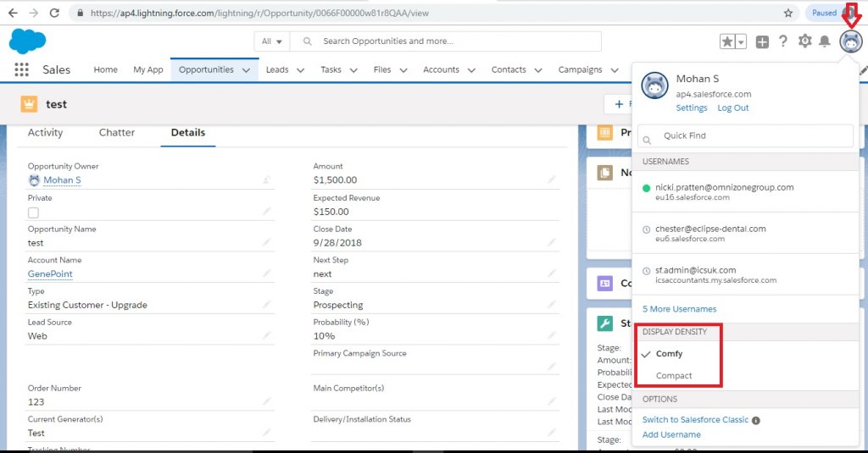Click the Quick Find input
The height and width of the screenshot is (453, 868).
point(745,135)
